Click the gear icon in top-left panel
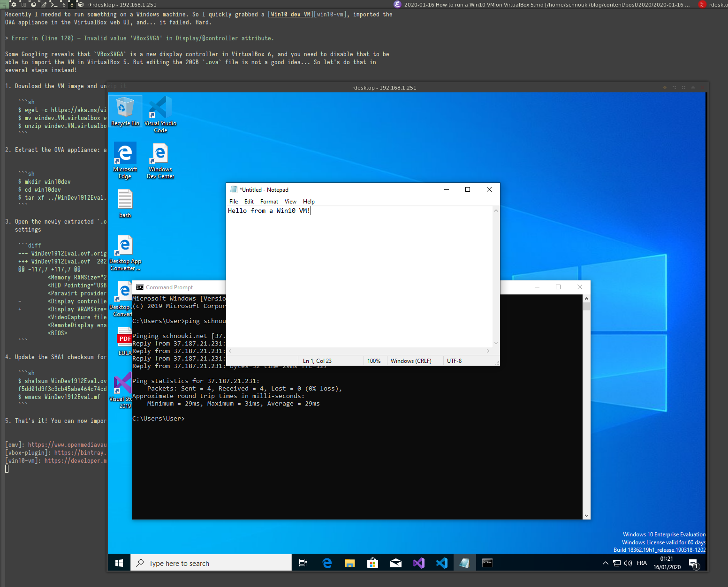 point(14,5)
